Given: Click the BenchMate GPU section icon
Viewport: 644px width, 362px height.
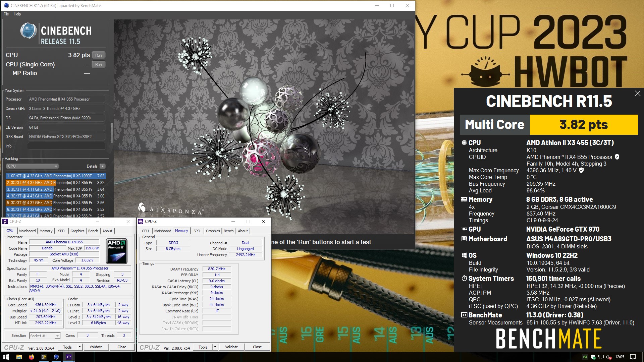Looking at the screenshot, I should coord(464,229).
